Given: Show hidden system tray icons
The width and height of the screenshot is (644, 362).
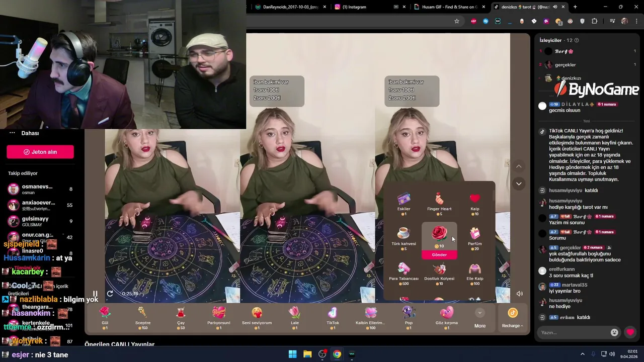Looking at the screenshot, I should pyautogui.click(x=583, y=354).
